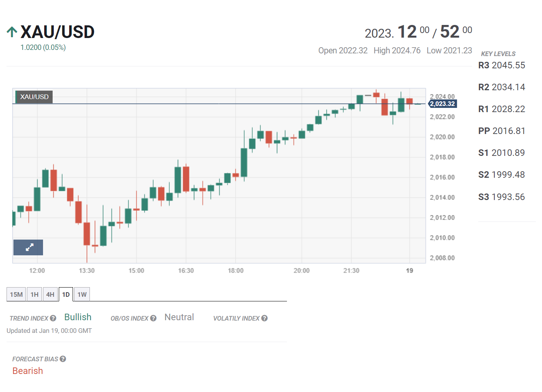Viewport: 542px width, 392px height.
Task: Click the Volatility Index help icon
Action: tap(264, 318)
